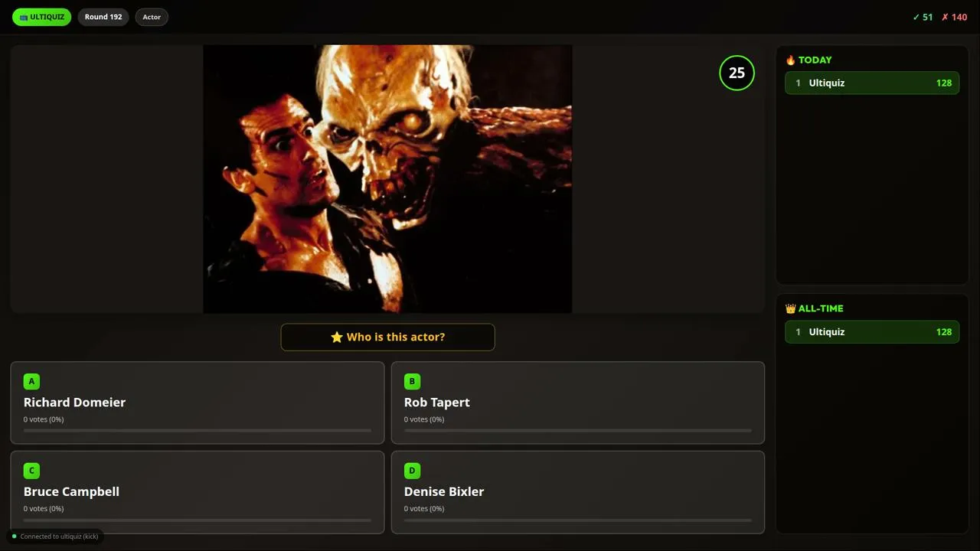
Task: Click "0 votes (0%)" under Denise Bixler
Action: pyautogui.click(x=424, y=509)
